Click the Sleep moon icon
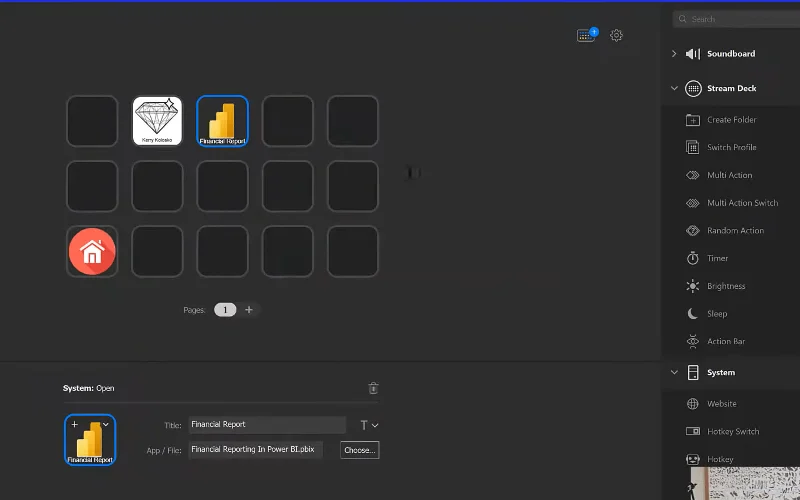 [x=692, y=314]
